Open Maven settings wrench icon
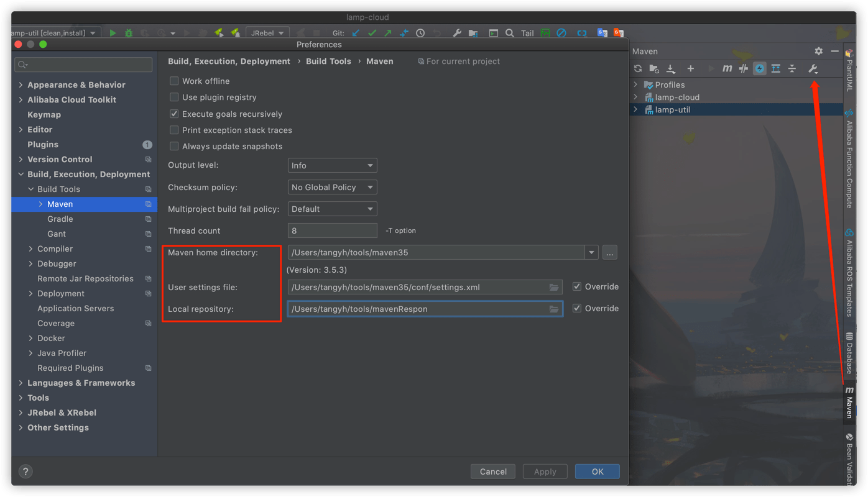The image size is (868, 497). (813, 68)
